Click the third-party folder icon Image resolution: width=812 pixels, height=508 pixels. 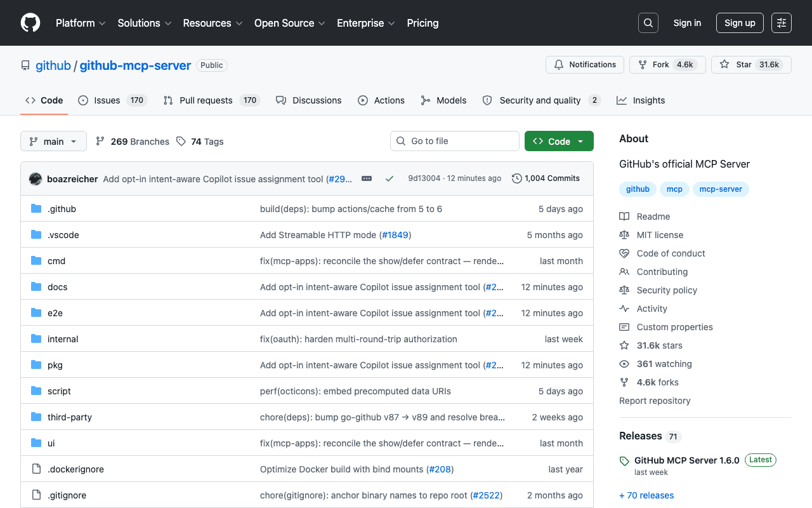click(36, 417)
